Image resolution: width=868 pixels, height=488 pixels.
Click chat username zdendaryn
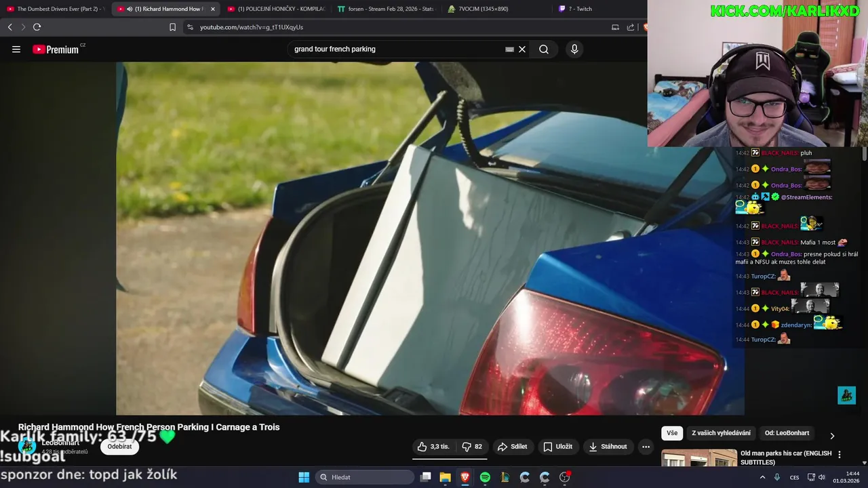[x=796, y=325]
